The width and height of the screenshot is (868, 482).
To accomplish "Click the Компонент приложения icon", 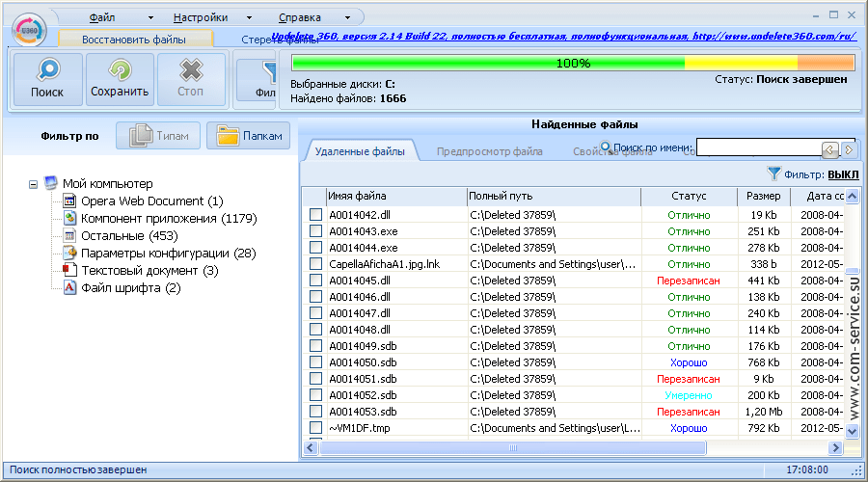I will [x=69, y=218].
